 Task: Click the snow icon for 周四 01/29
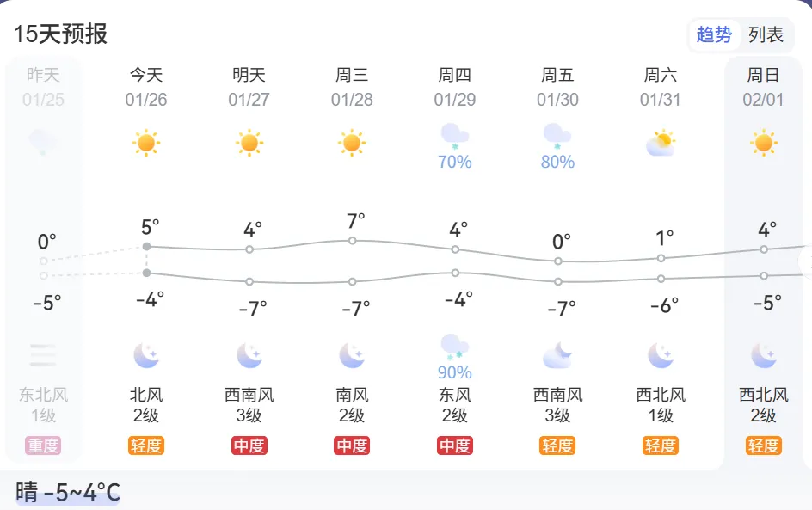click(454, 136)
